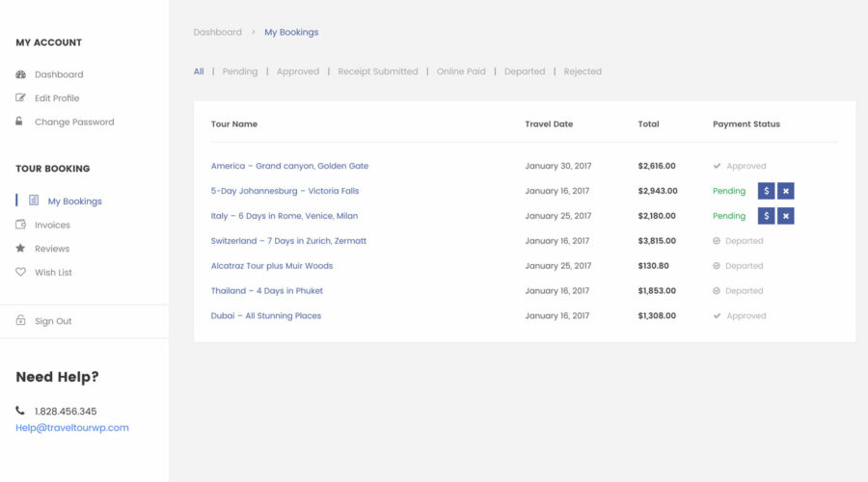Go to Dashboard via breadcrumb
Image resolution: width=868 pixels, height=482 pixels.
coord(217,32)
